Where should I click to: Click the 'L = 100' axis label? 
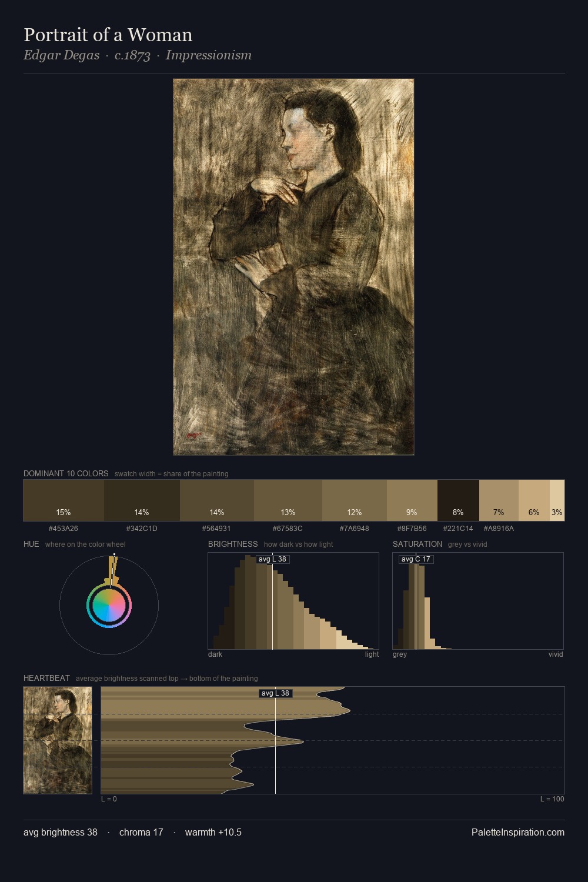coord(552,799)
